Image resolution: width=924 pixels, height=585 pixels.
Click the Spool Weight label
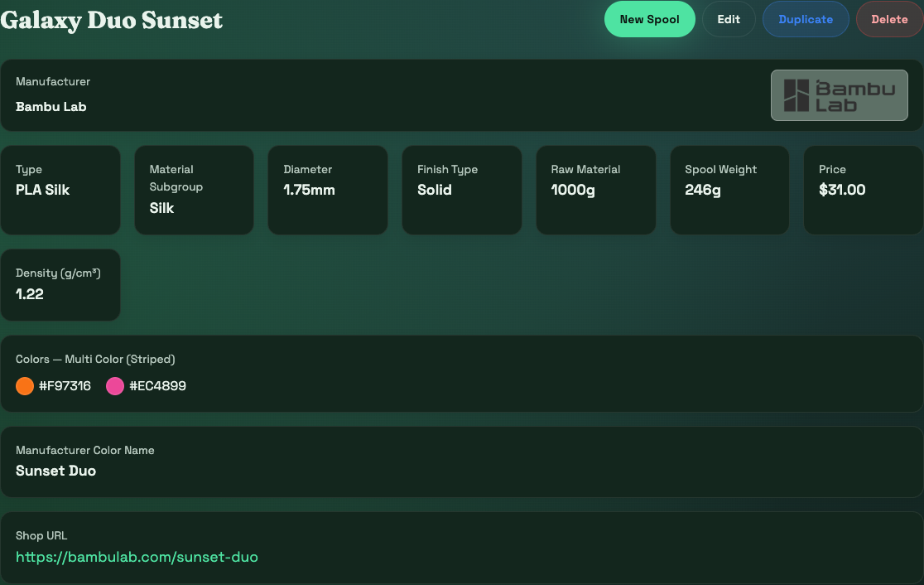(x=720, y=169)
